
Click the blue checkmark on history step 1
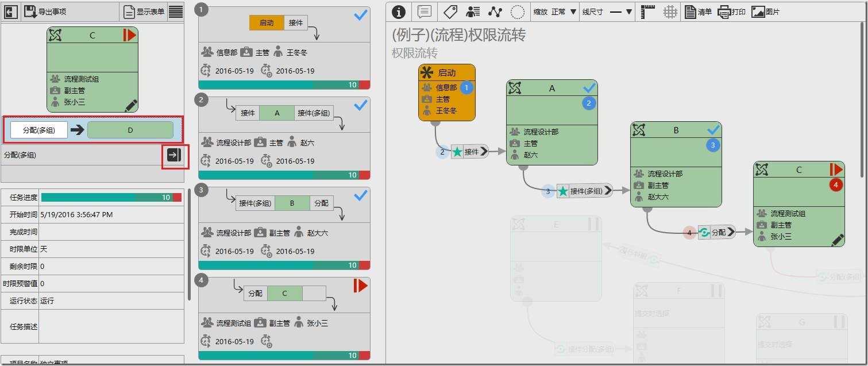pyautogui.click(x=361, y=16)
